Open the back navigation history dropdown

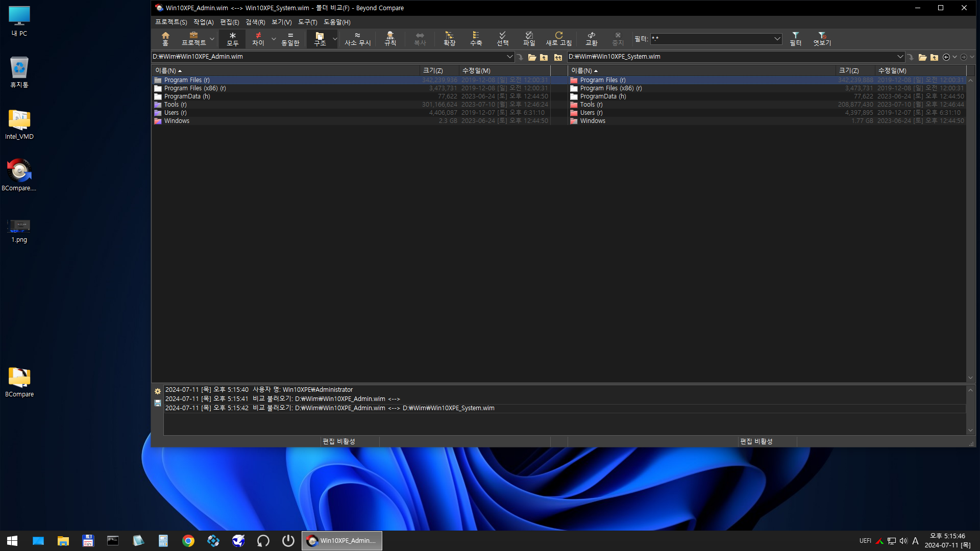(x=954, y=57)
